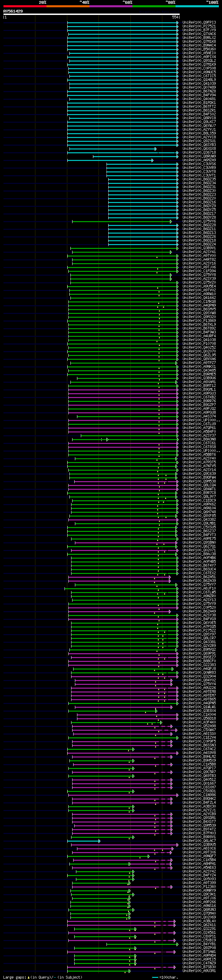The width and height of the screenshot is (222, 980).
Task: Click label UniRef100_A4QPN9
Action: coord(199,306)
